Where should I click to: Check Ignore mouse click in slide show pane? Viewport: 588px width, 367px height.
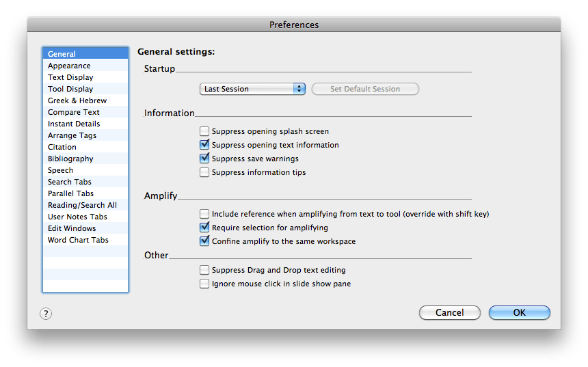tap(204, 284)
